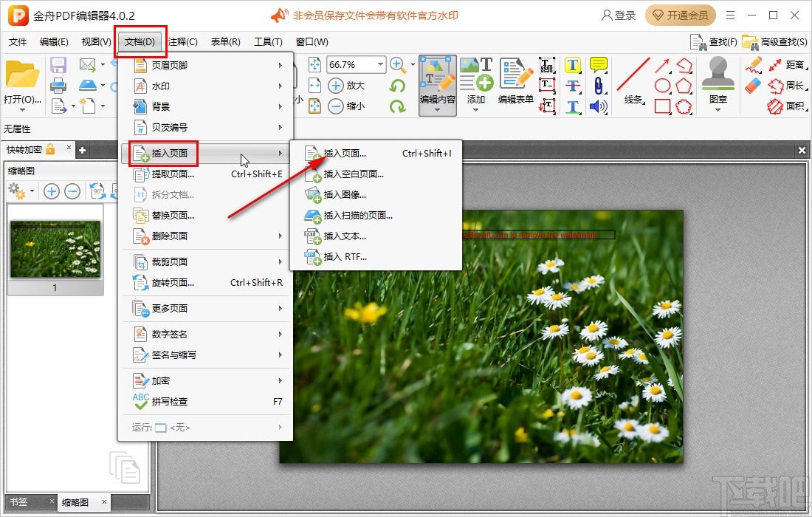The image size is (812, 517).
Task: Click 查找(F) find button
Action: tap(714, 42)
